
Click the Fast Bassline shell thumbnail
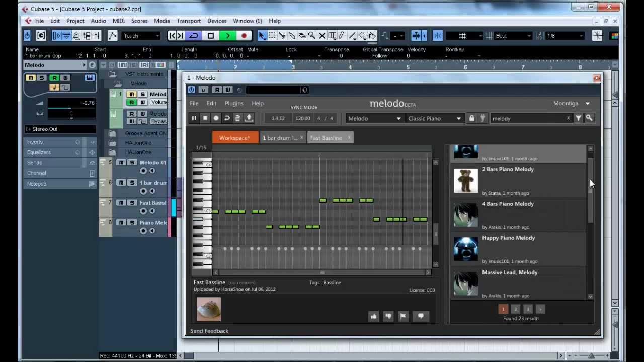point(208,309)
